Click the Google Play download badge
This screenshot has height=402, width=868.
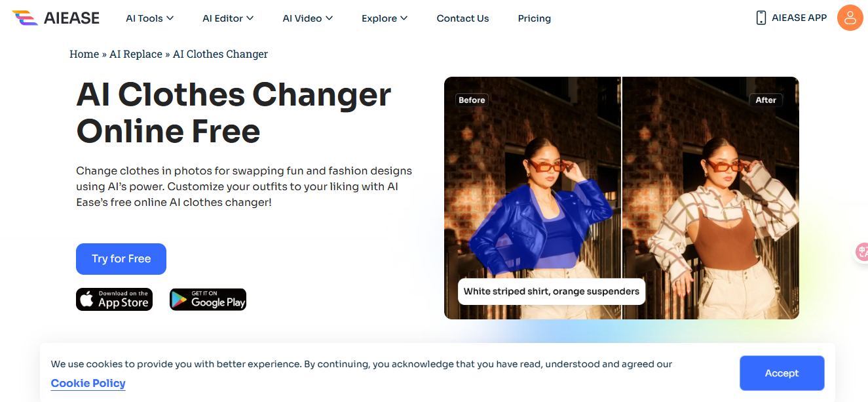pos(208,299)
